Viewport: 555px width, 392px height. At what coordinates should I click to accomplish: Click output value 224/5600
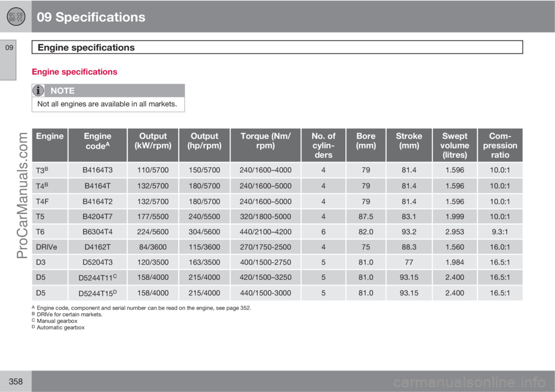pos(153,232)
